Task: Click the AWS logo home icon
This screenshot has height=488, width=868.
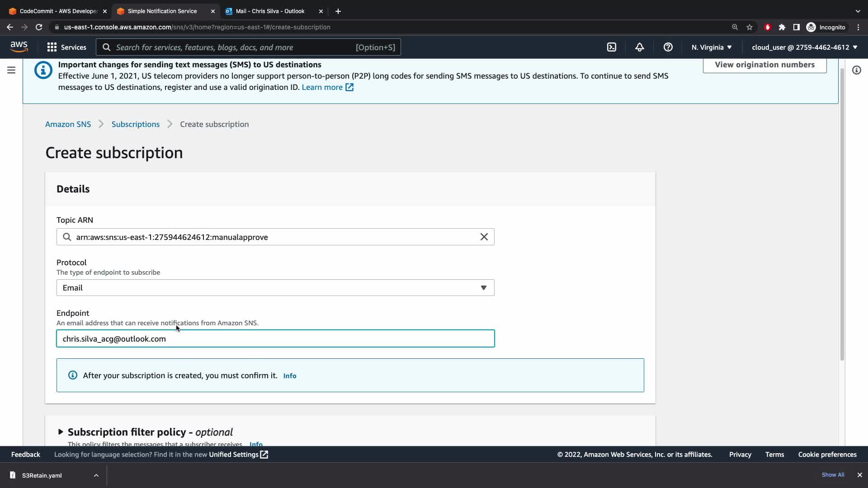Action: (19, 47)
